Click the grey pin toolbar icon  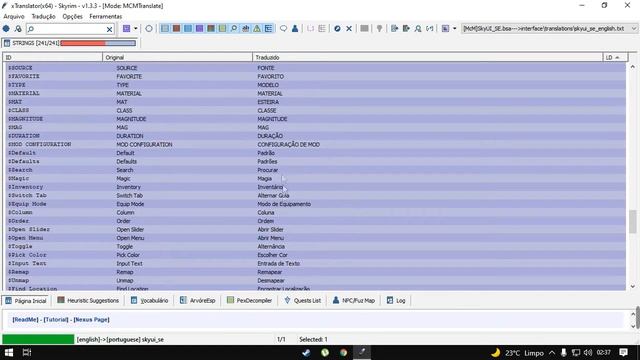coord(380,29)
